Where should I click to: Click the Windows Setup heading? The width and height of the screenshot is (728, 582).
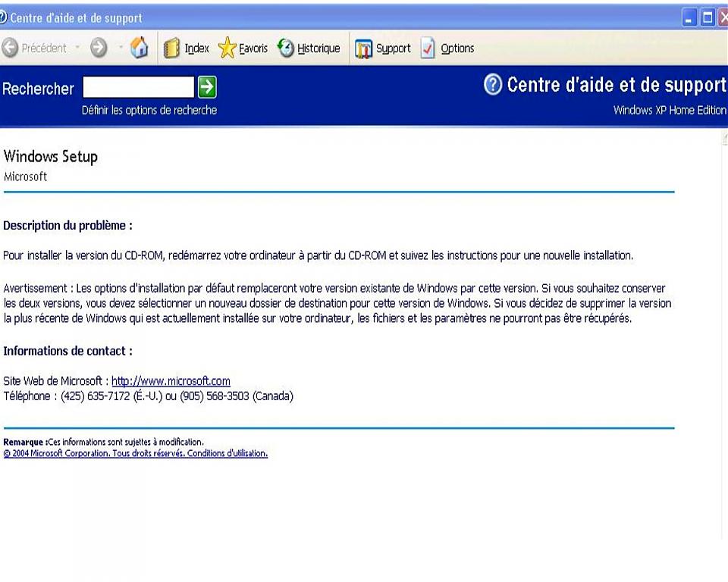pyautogui.click(x=51, y=156)
